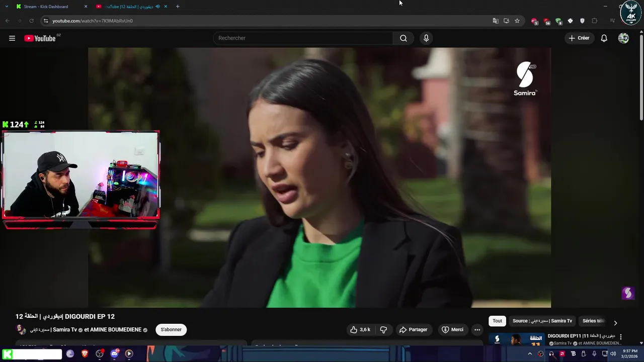
Task: Click the microphone icon in system tray
Action: pos(594,354)
